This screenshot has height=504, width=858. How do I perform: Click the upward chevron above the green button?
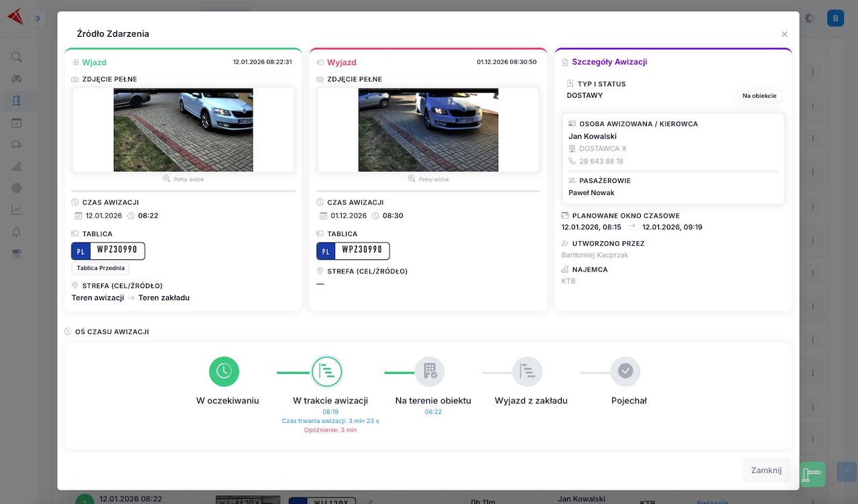pos(846,472)
